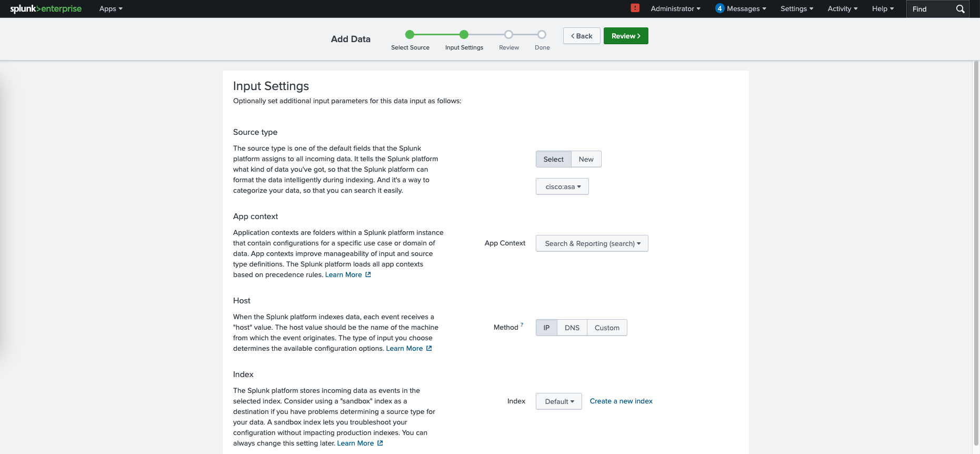Switch source type to New
980x454 pixels.
[586, 159]
